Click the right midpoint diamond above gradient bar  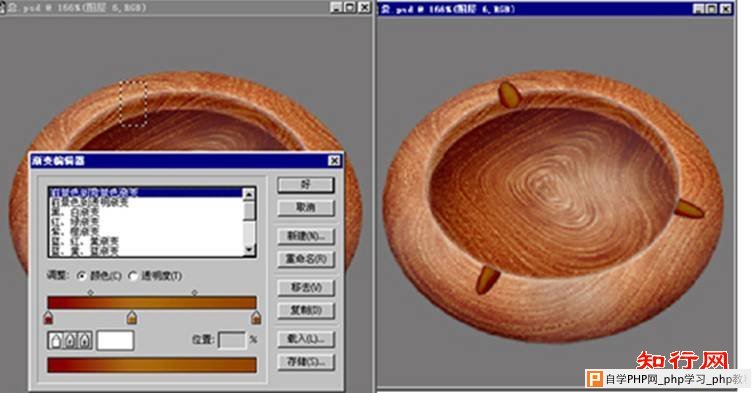pos(194,292)
